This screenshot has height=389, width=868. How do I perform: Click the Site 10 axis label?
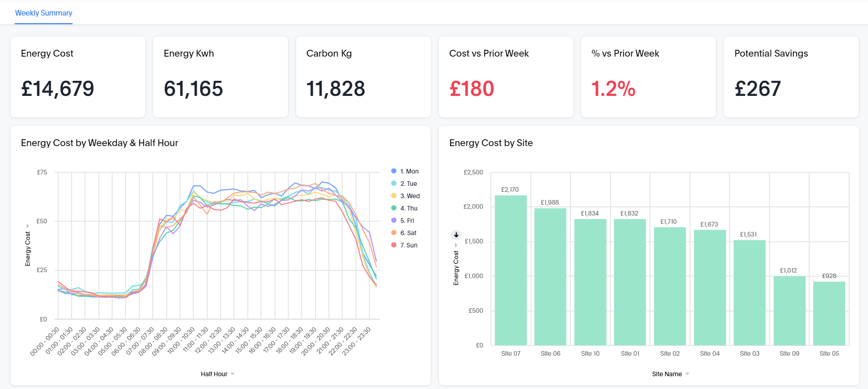[590, 353]
